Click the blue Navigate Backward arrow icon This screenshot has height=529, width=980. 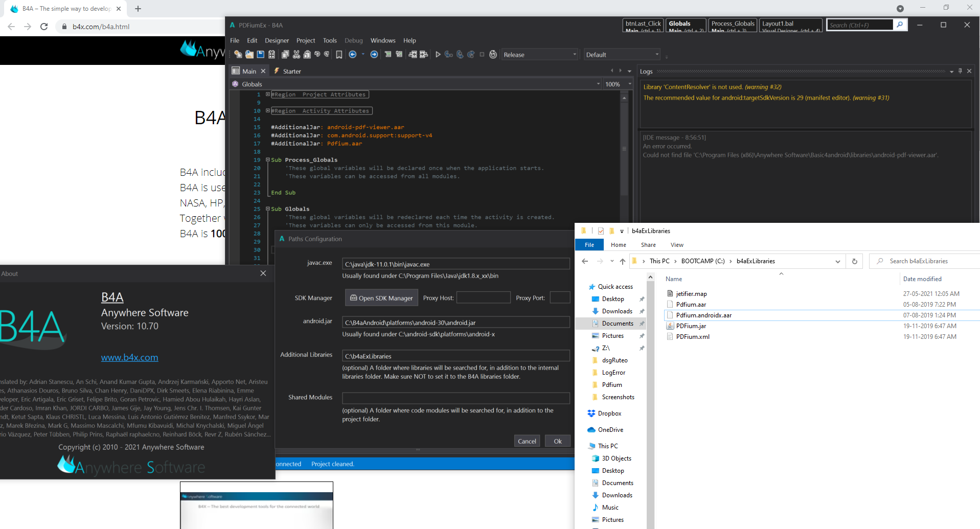(352, 55)
